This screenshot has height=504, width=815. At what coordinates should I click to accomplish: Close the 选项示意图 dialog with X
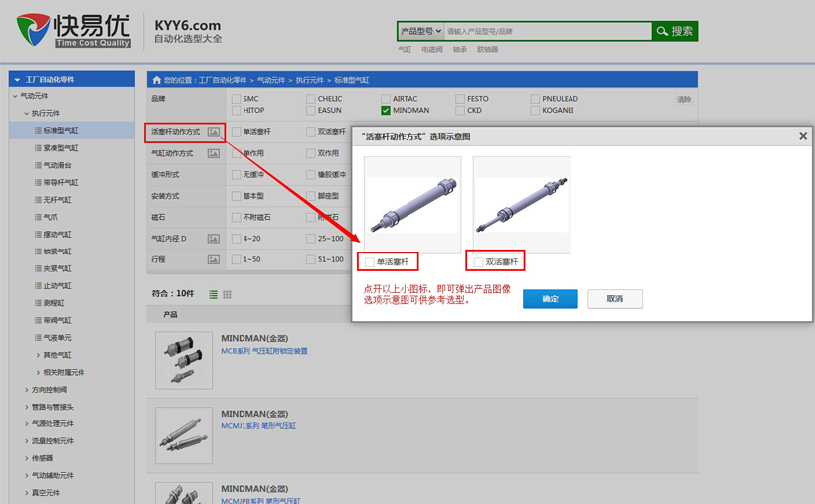coord(803,136)
